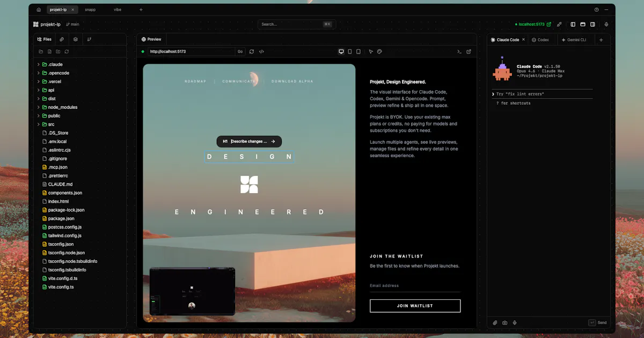Viewport: 644px width, 338px height.
Task: Switch to the Gemini CLI agent tab
Action: tap(574, 40)
